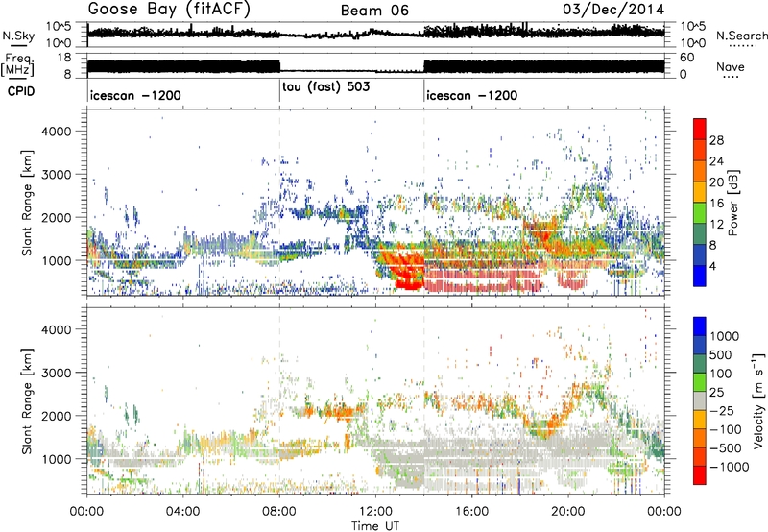The image size is (768, 532).
Task: Click the 'Time UT' axis label
Action: click(375, 526)
